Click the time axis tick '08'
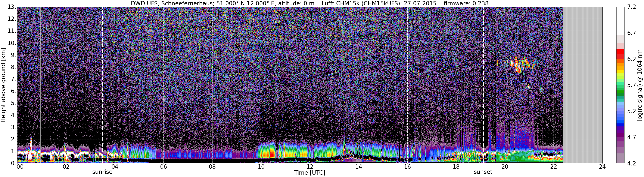644x177 pixels. [212, 167]
